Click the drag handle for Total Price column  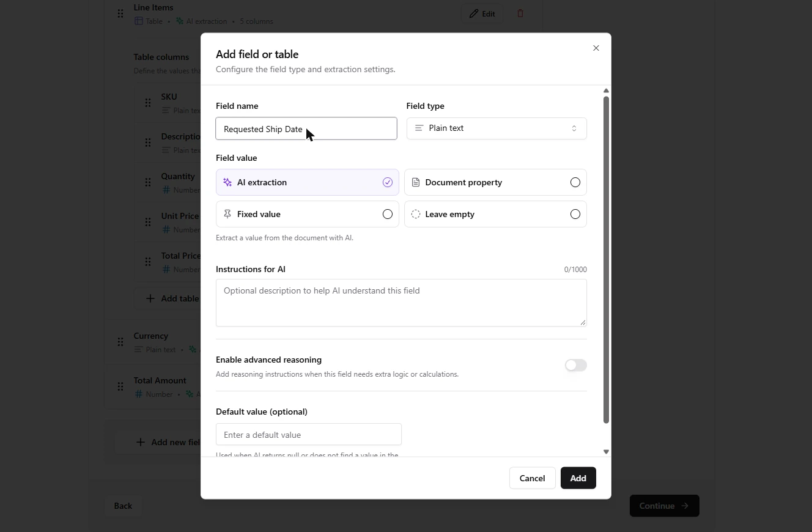click(x=148, y=262)
